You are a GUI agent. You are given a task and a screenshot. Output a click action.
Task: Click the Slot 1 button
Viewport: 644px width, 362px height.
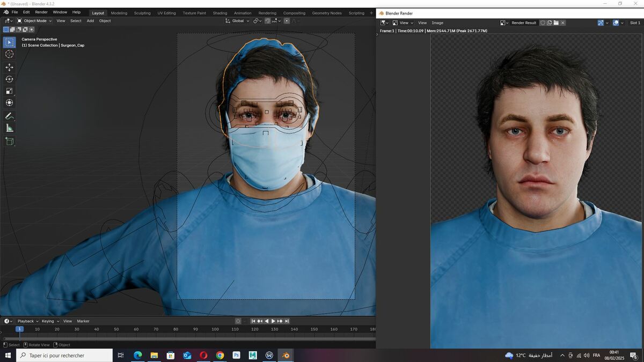coord(635,23)
